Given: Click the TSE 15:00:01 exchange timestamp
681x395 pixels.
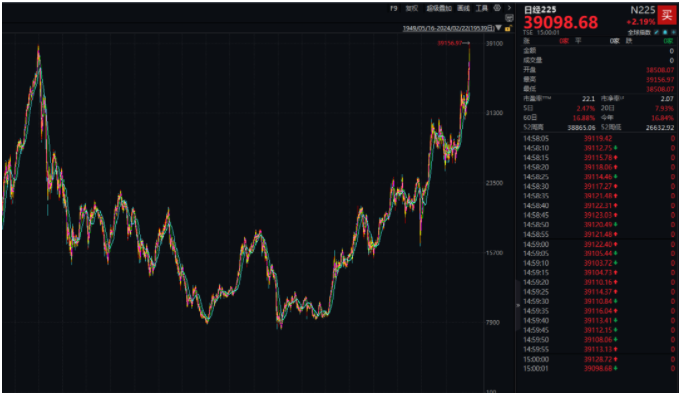Looking at the screenshot, I should (541, 33).
